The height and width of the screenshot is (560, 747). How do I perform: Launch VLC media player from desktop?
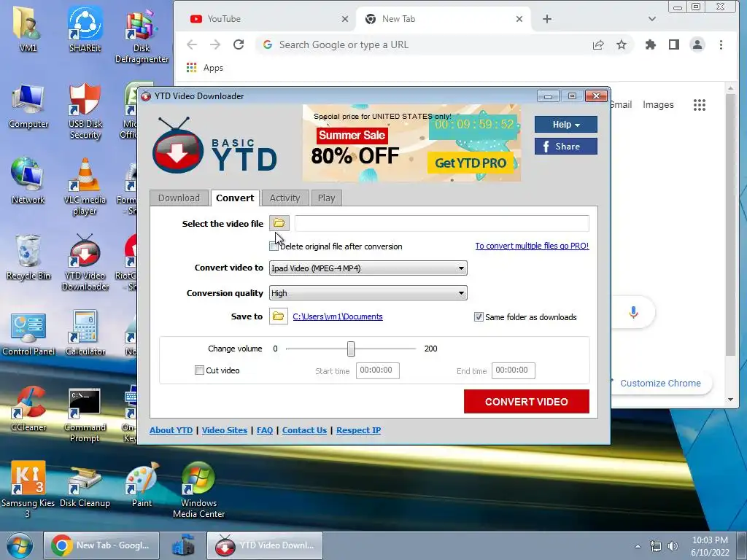pyautogui.click(x=85, y=187)
